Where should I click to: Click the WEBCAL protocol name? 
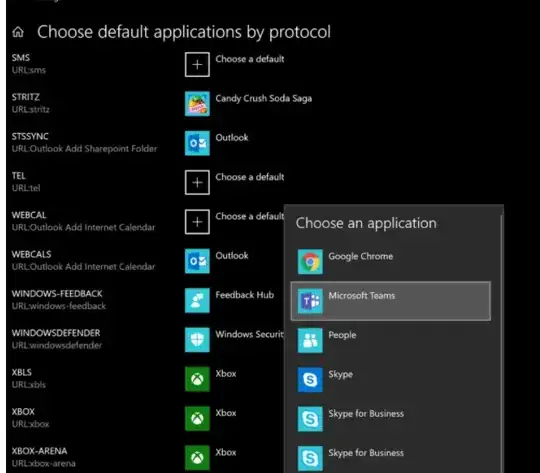(29, 215)
